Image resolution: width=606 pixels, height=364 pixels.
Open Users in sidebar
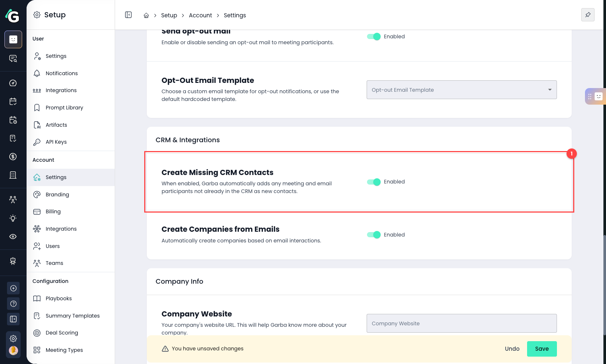[x=71, y=246]
